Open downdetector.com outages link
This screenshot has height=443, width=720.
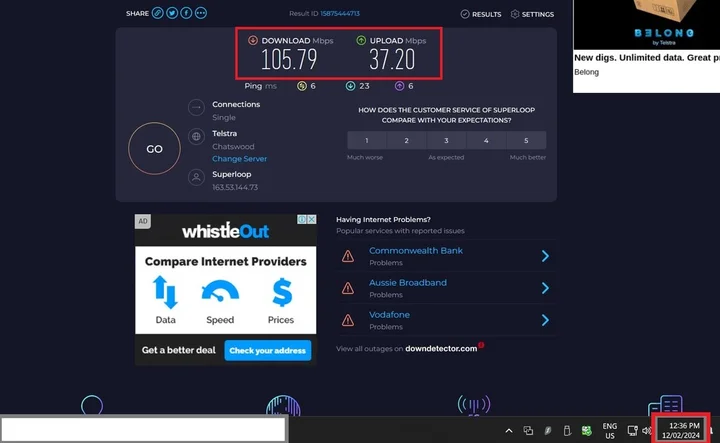click(x=441, y=349)
